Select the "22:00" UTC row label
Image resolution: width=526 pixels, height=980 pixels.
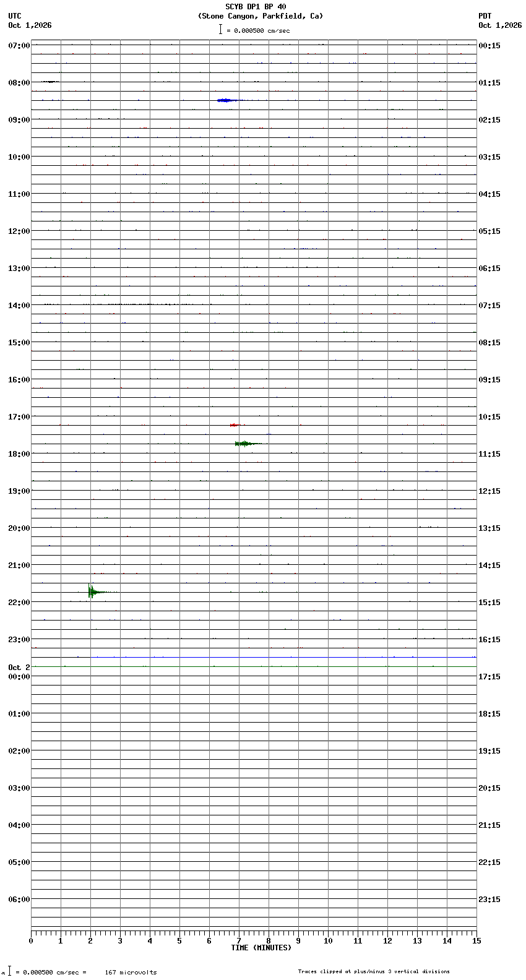pos(19,603)
